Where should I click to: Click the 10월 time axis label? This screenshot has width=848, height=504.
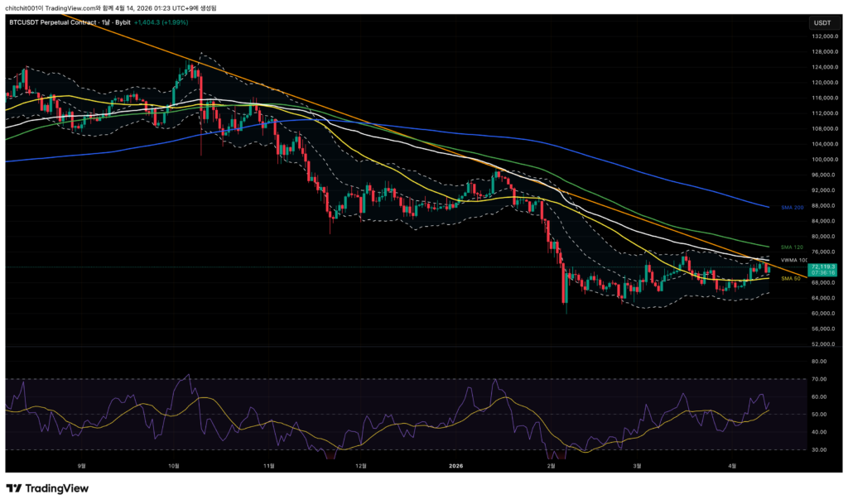pyautogui.click(x=174, y=465)
